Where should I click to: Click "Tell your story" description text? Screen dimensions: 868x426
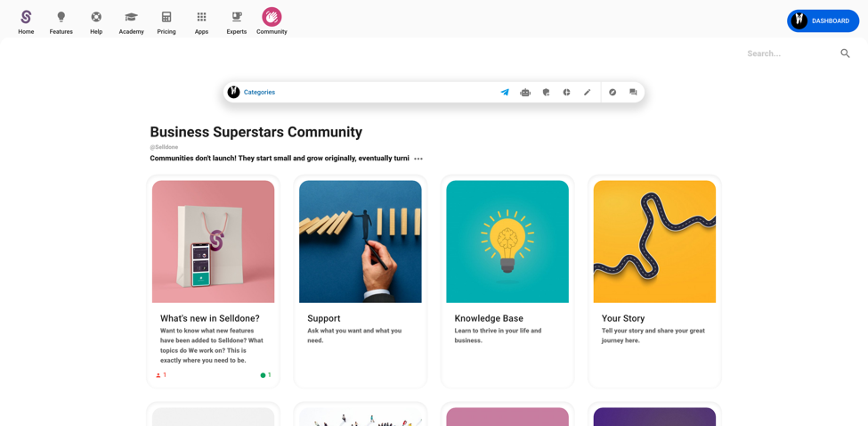(x=653, y=336)
